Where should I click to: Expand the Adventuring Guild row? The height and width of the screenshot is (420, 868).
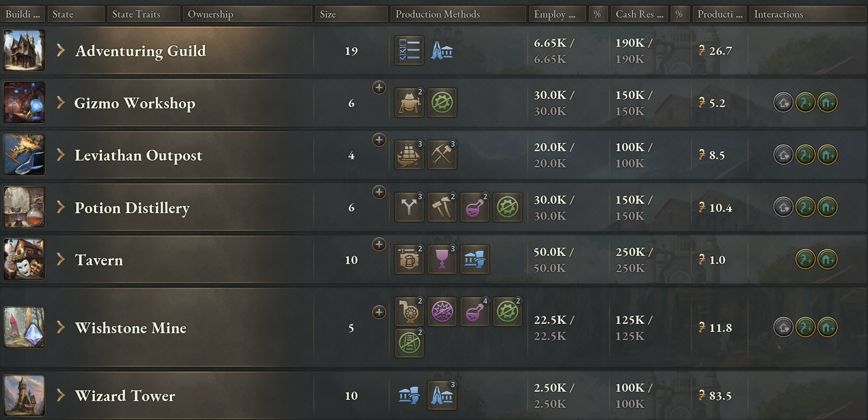(x=61, y=50)
